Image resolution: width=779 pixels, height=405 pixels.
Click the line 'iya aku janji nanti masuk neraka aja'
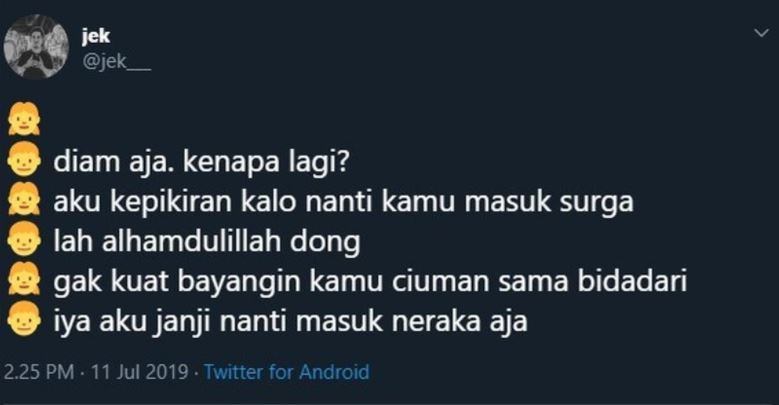(290, 322)
